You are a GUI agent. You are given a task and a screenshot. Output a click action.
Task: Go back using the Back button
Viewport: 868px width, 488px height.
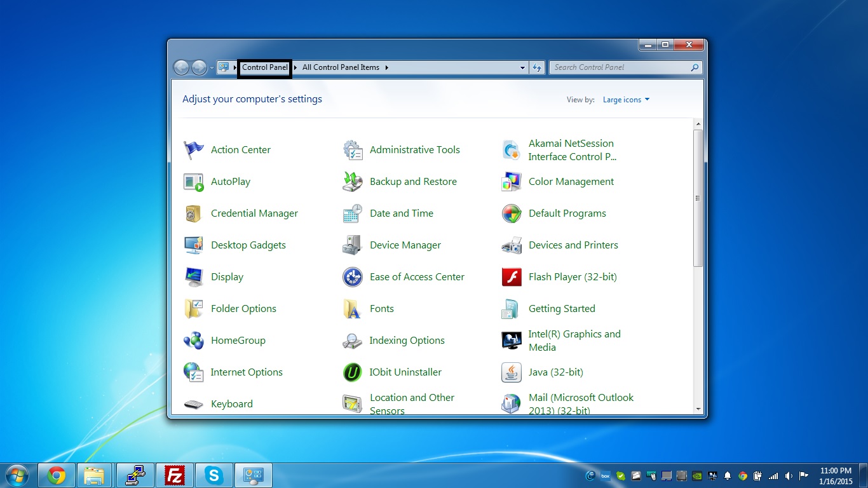[181, 67]
